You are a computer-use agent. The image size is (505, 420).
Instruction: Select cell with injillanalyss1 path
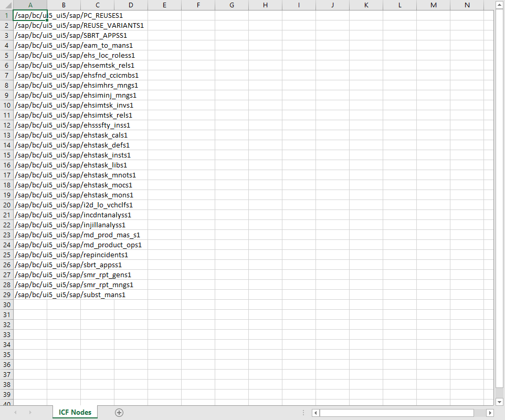click(30, 225)
